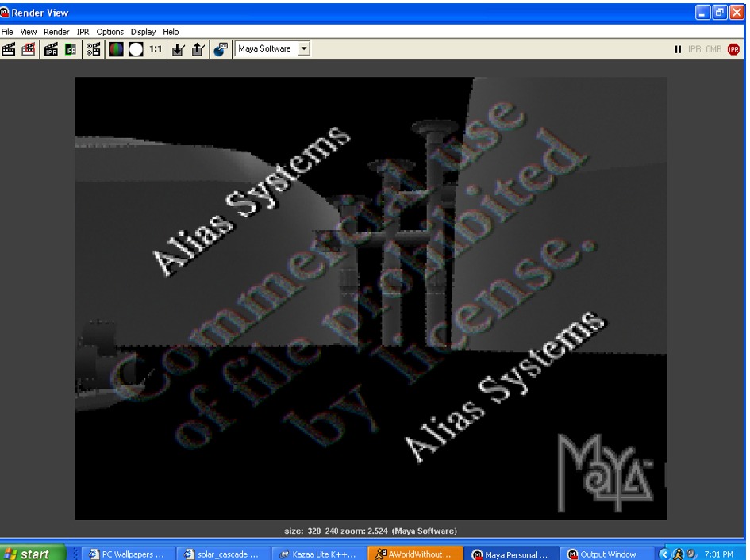Open the Display menu
This screenshot has width=750, height=560.
click(x=144, y=32)
